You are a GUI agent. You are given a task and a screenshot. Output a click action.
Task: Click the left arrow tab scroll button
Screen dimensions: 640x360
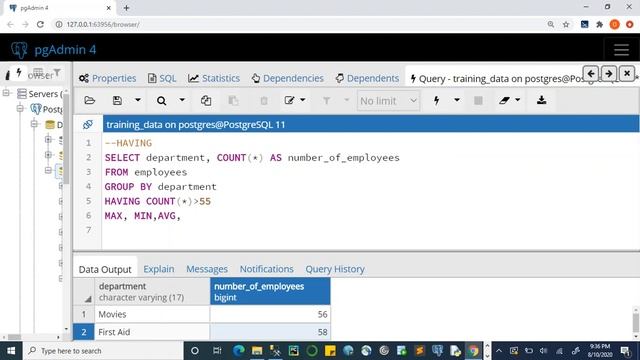tap(591, 74)
